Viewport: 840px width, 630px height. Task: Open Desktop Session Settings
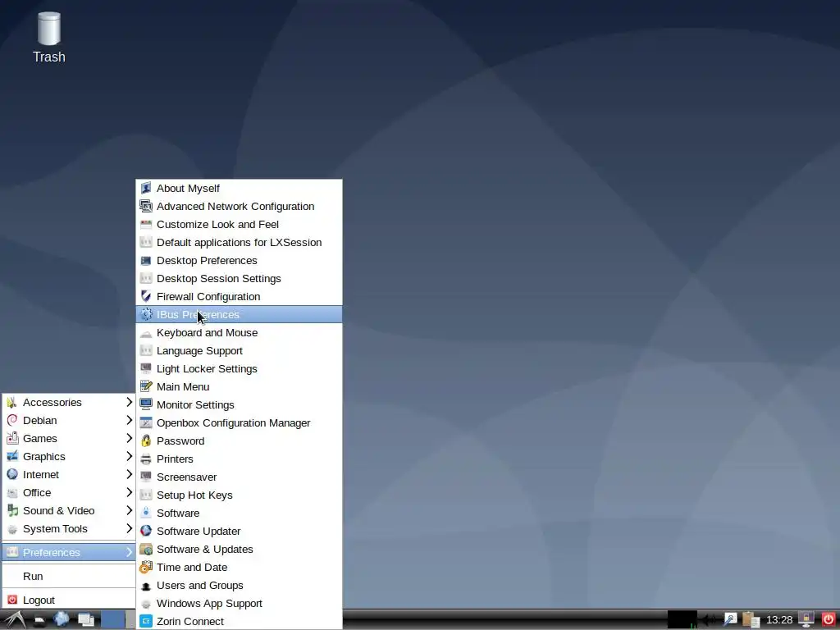[x=239, y=279]
